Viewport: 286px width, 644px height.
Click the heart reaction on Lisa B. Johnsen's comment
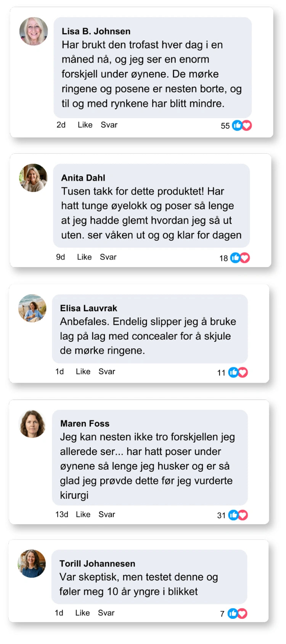pyautogui.click(x=247, y=125)
